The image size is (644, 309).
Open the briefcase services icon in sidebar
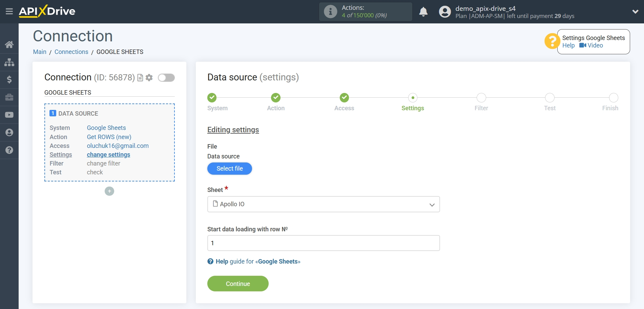(9, 97)
